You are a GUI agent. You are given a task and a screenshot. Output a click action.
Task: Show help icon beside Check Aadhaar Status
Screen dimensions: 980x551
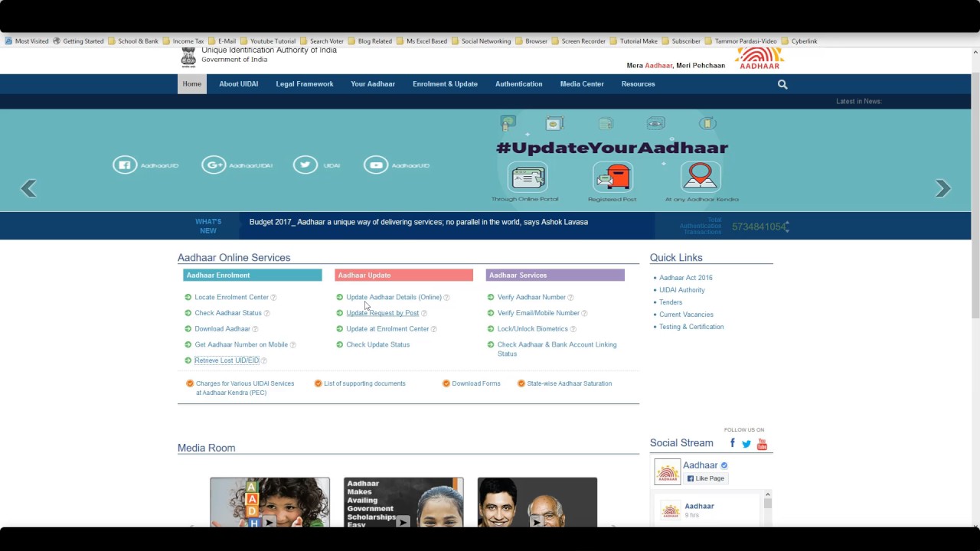(x=266, y=313)
